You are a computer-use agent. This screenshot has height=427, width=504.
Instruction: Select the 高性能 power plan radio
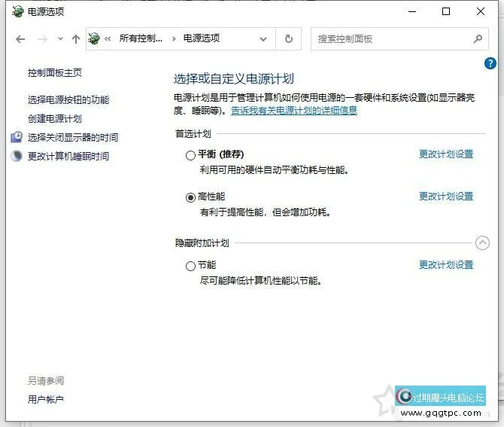(190, 197)
